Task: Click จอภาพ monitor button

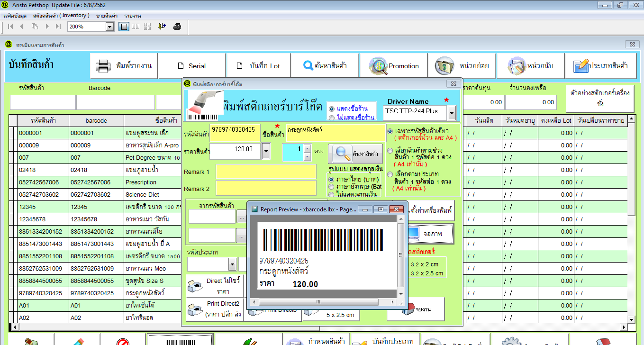Action: [x=430, y=234]
